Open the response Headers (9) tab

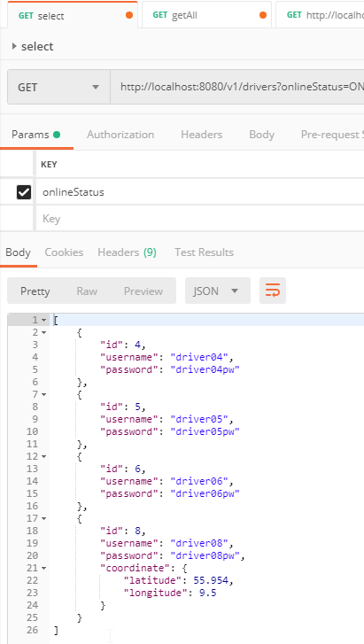127,252
